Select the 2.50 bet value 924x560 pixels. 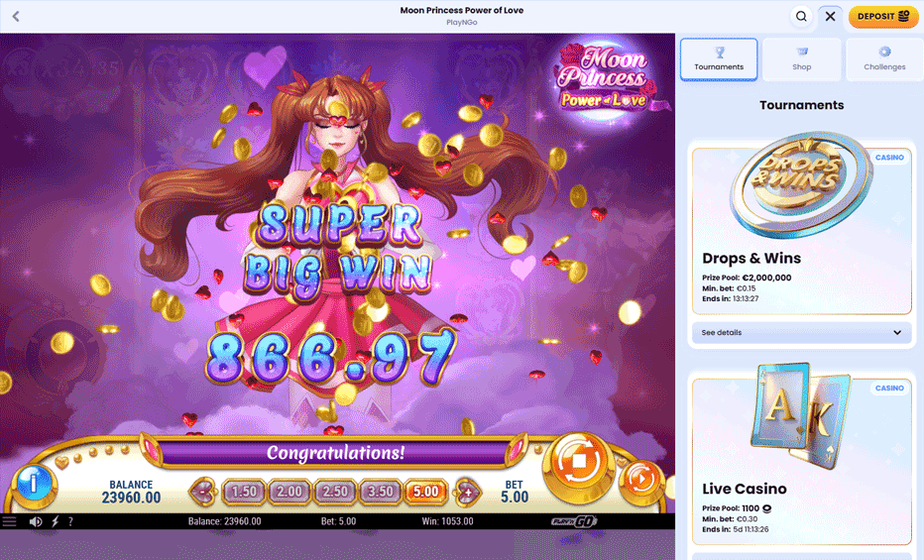(x=335, y=492)
